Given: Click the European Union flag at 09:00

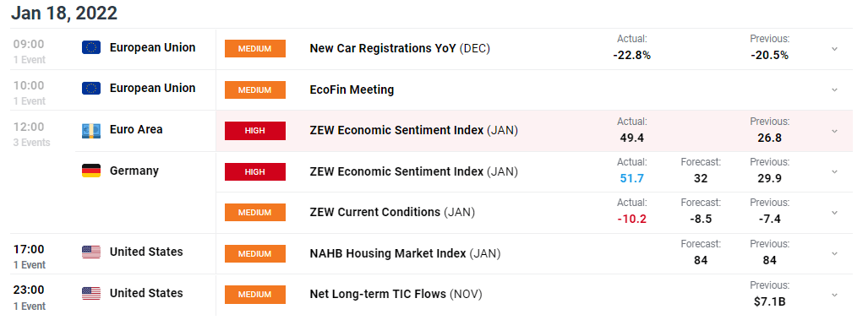Looking at the screenshot, I should [91, 47].
